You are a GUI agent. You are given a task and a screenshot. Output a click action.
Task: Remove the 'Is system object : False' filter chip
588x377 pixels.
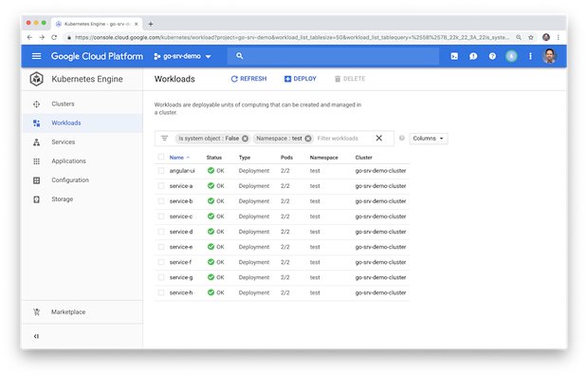click(245, 139)
